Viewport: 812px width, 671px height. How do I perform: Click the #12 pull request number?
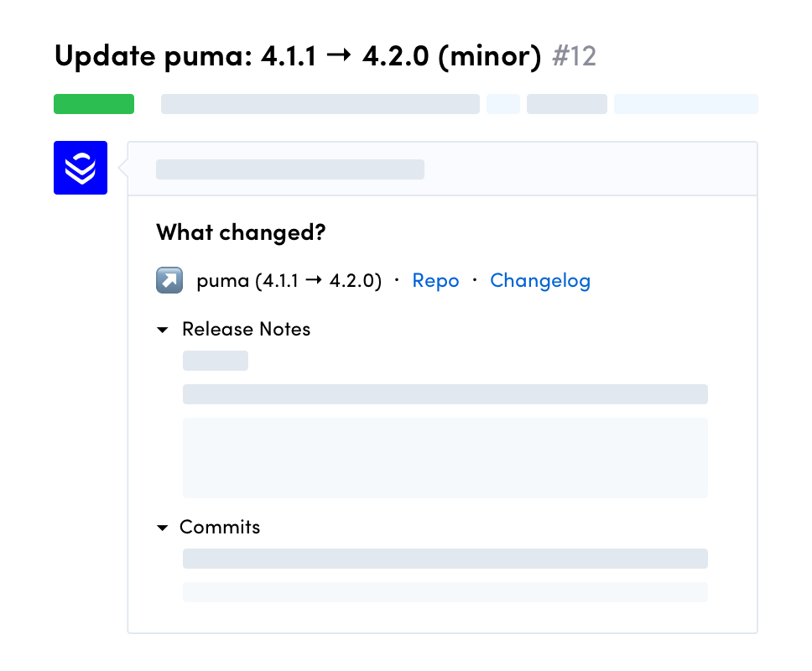(575, 57)
